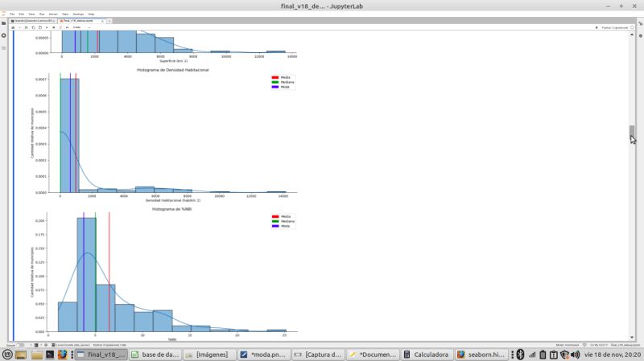
Task: Switch to *moda.pn... window in taskbar
Action: pos(264,355)
